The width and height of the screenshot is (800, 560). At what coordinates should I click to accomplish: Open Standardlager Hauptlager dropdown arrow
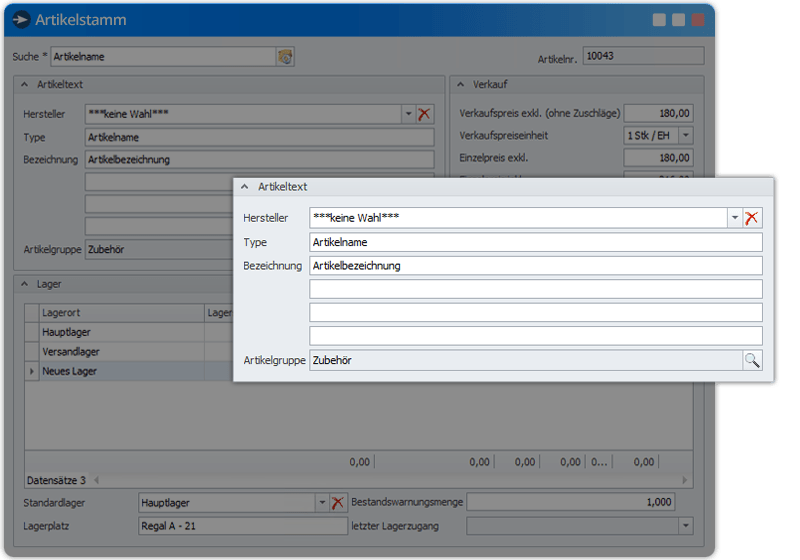pos(322,503)
